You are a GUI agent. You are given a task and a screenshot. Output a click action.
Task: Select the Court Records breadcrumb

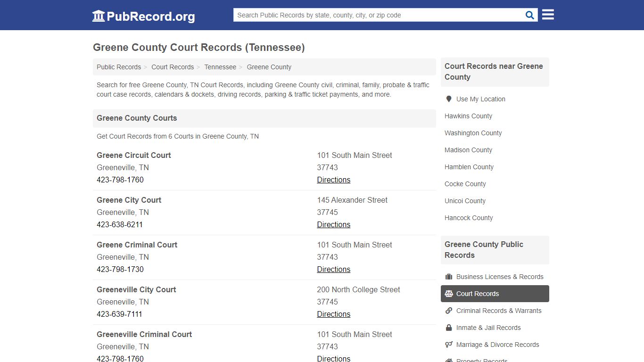click(x=173, y=67)
